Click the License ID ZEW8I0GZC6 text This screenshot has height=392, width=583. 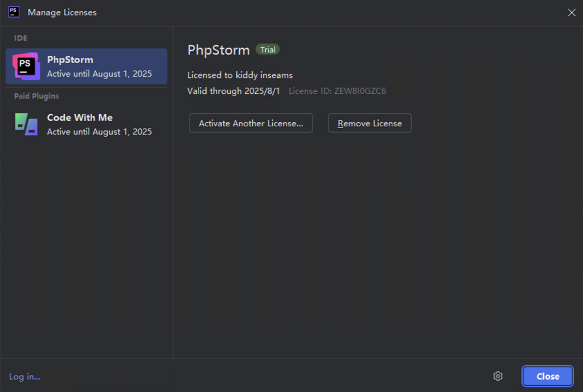[x=337, y=91]
